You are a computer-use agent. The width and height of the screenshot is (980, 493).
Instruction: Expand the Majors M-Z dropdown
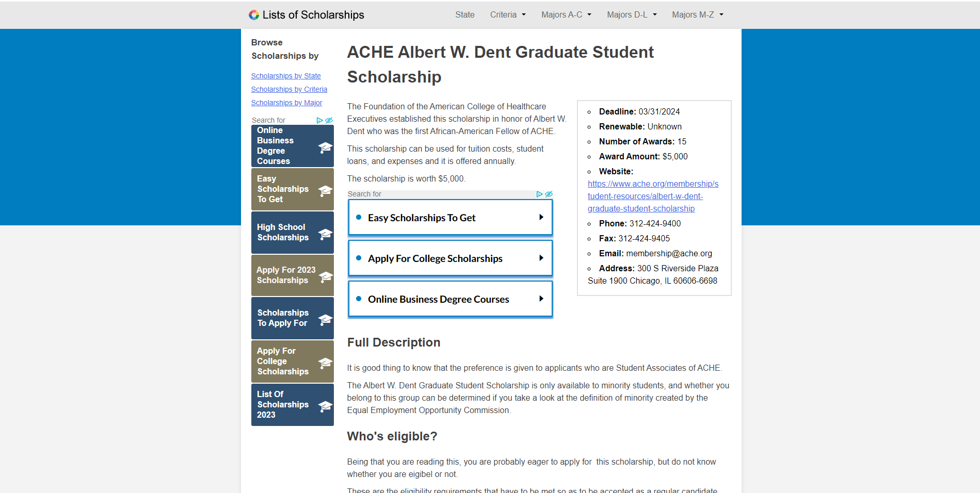697,15
